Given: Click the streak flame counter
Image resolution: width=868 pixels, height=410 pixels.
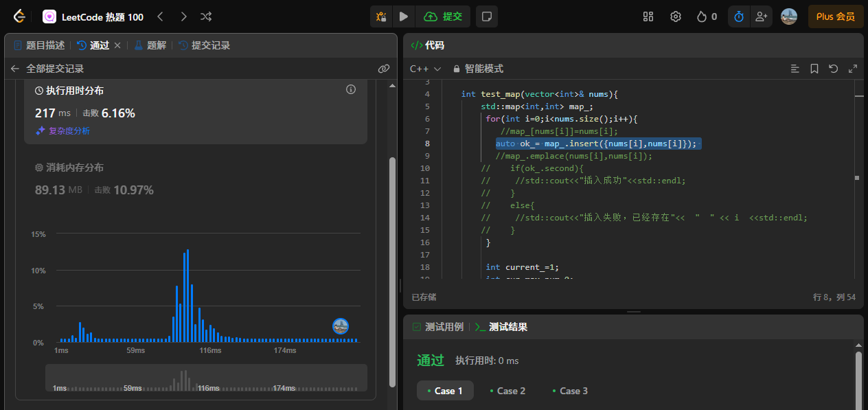Looking at the screenshot, I should 707,16.
